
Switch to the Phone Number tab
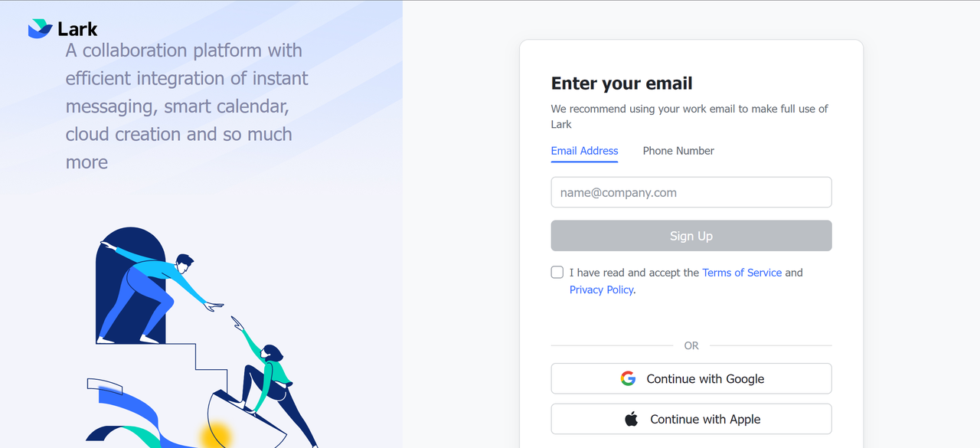678,151
